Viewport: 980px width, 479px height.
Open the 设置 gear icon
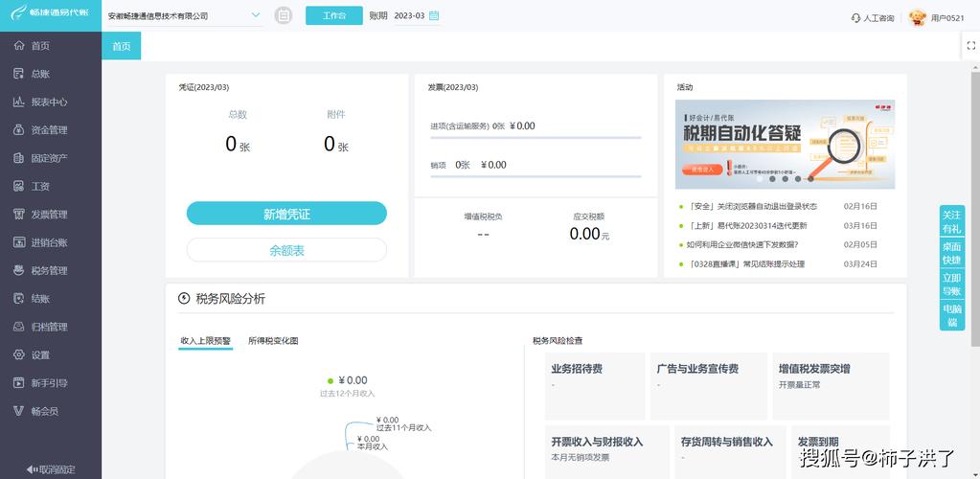(x=19, y=355)
